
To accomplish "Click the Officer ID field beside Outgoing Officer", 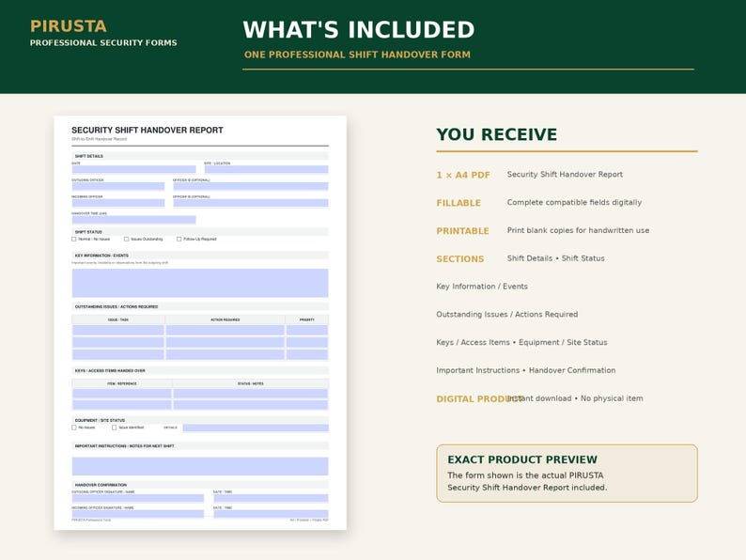I will point(250,186).
